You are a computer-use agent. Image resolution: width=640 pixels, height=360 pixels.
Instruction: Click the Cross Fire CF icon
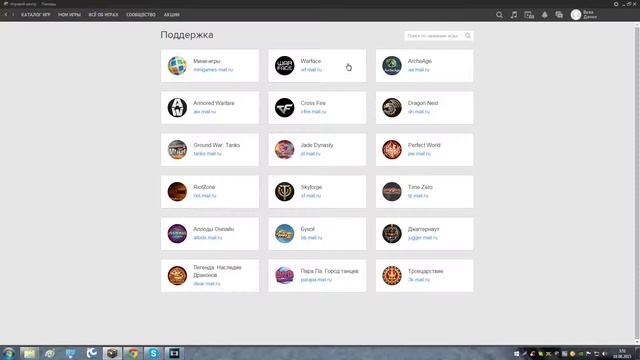(x=284, y=108)
